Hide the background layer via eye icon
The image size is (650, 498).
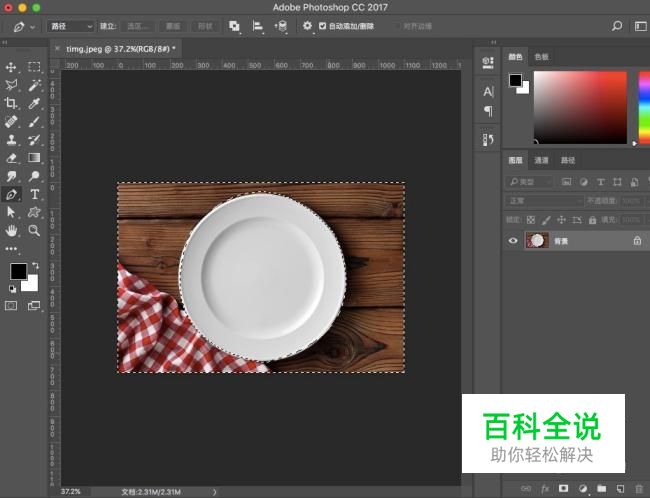[513, 240]
